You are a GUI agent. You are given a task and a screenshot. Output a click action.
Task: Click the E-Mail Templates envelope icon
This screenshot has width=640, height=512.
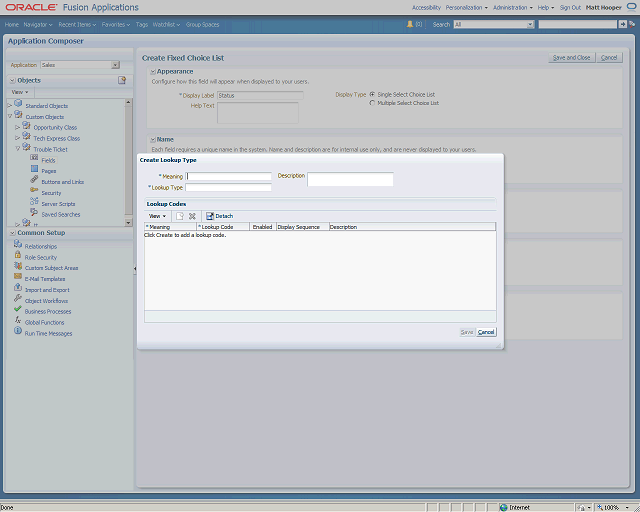(18, 276)
